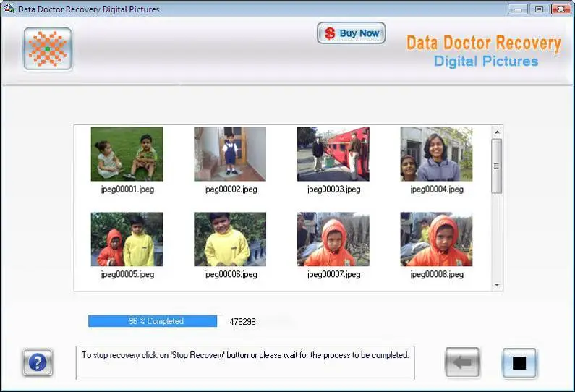The image size is (575, 392).
Task: Close the Data Doctor Recovery window
Action: tap(561, 9)
